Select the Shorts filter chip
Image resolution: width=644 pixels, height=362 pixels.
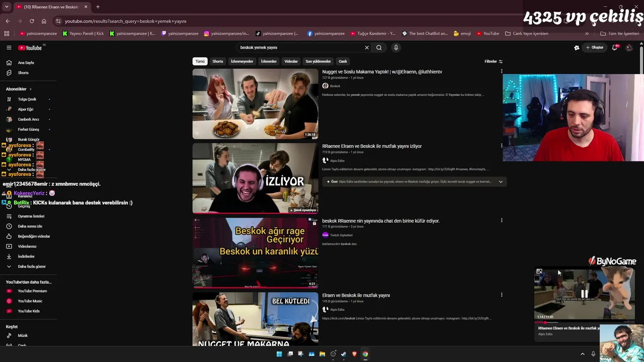pos(218,61)
